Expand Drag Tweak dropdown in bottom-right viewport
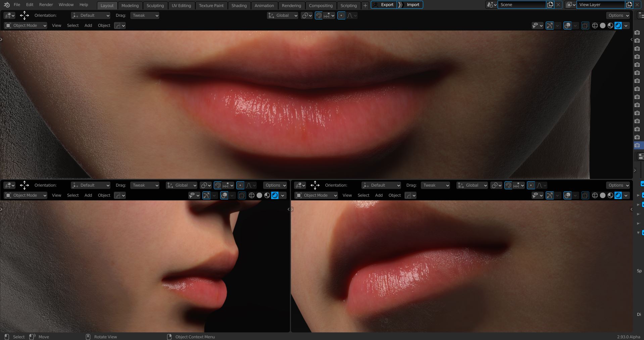The width and height of the screenshot is (644, 340). click(x=435, y=185)
